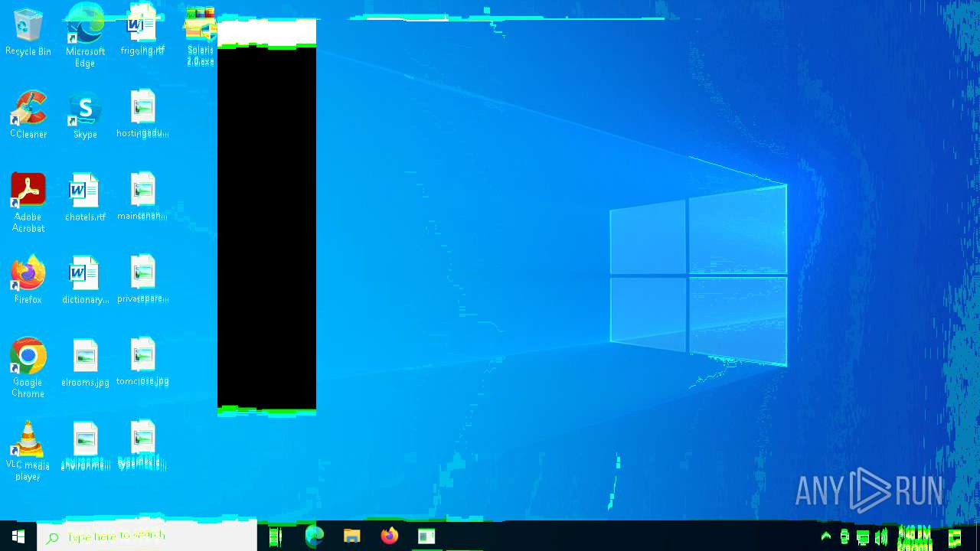Select the Solaris 2.0.exe desktop icon
The height and width of the screenshot is (551, 980).
coord(200,36)
